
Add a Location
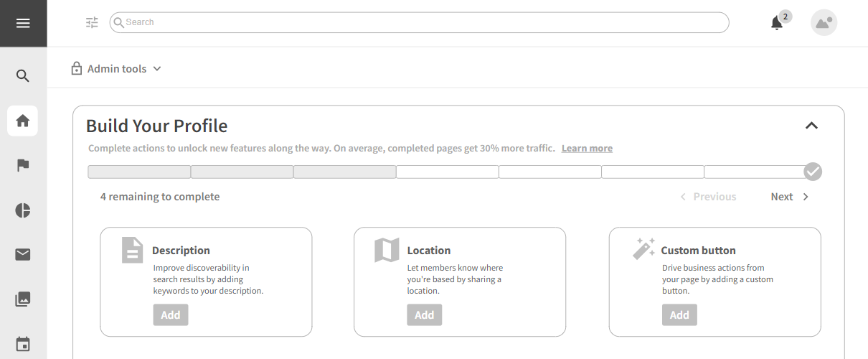[425, 315]
